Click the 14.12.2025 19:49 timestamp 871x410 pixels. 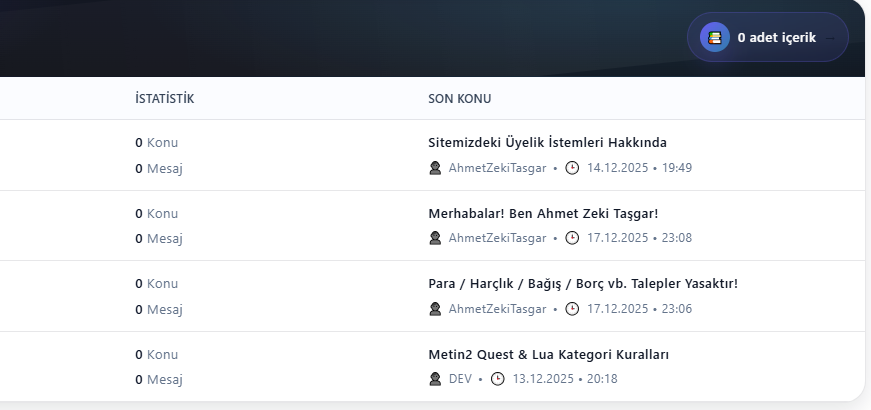pos(639,168)
